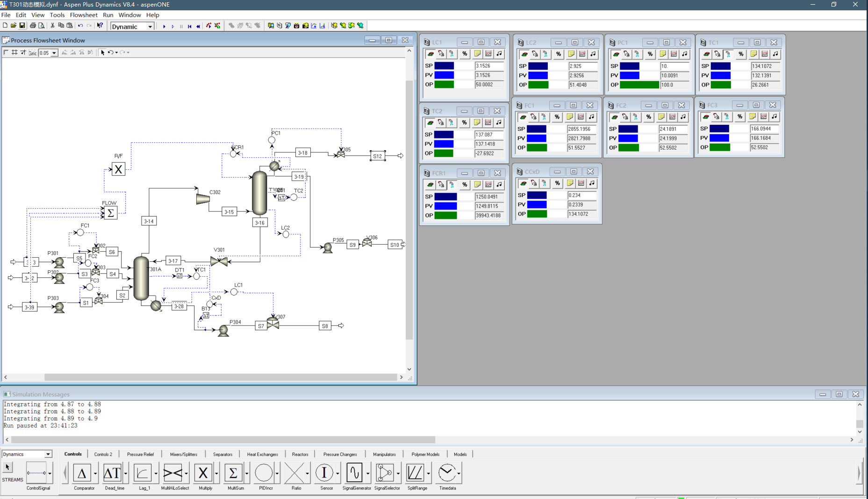Open the Flowsheet menu

point(84,15)
